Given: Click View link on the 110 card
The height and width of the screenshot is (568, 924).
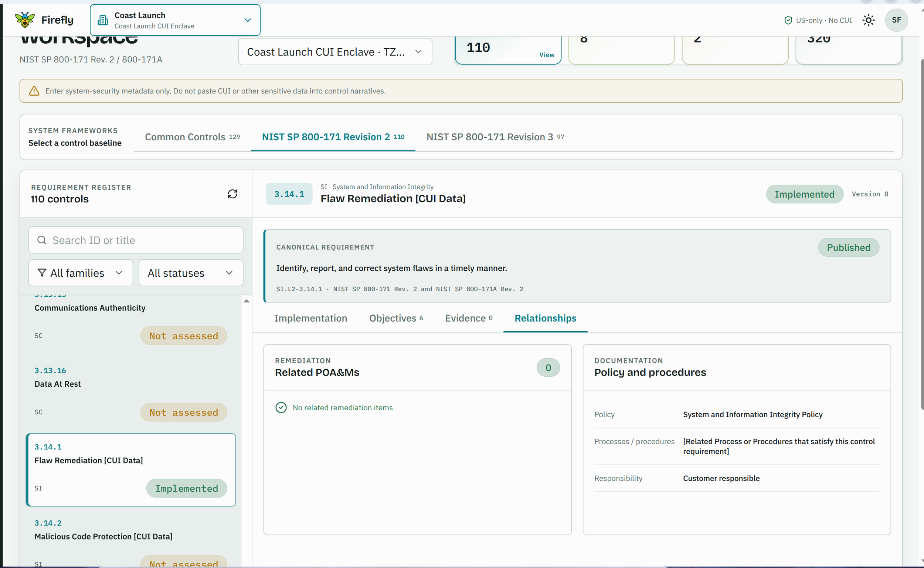Looking at the screenshot, I should [x=547, y=55].
